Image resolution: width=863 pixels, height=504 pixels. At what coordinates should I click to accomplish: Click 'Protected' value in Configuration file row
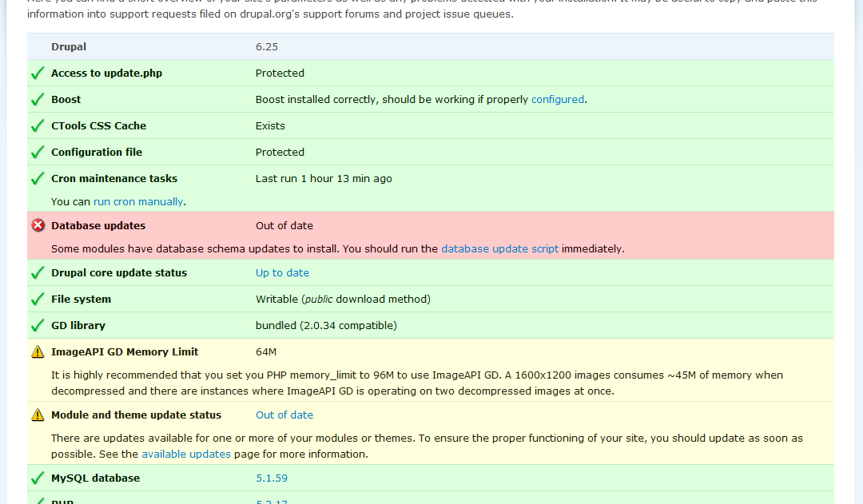coord(280,153)
